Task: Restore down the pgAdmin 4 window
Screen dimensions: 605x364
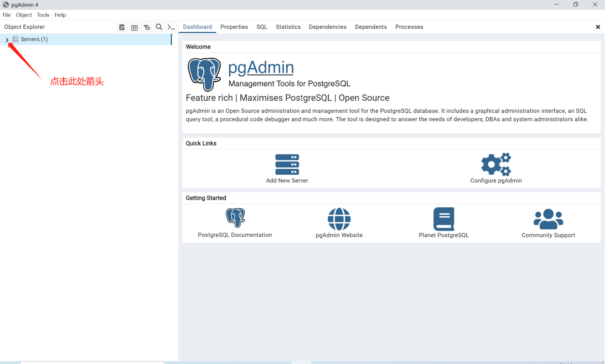Action: click(576, 5)
